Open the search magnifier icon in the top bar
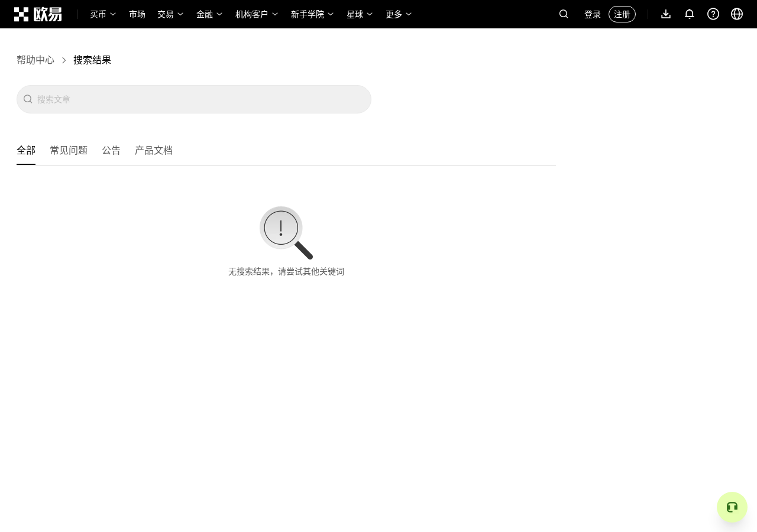Image resolution: width=757 pixels, height=532 pixels. pyautogui.click(x=564, y=14)
